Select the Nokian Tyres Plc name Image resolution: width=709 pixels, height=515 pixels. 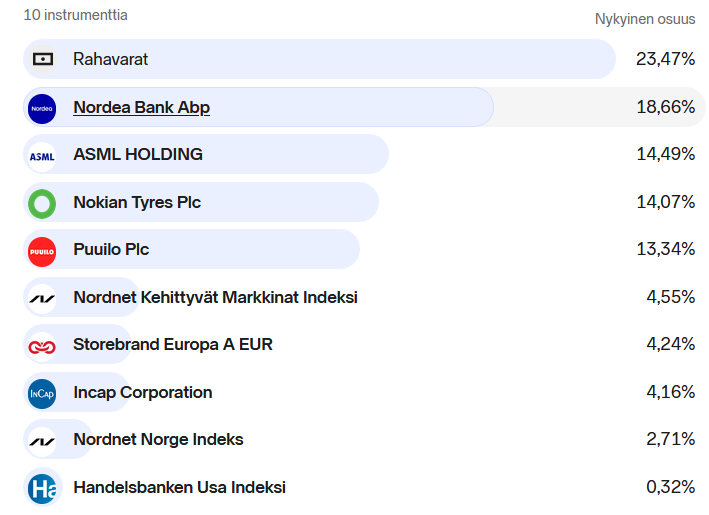pos(137,202)
